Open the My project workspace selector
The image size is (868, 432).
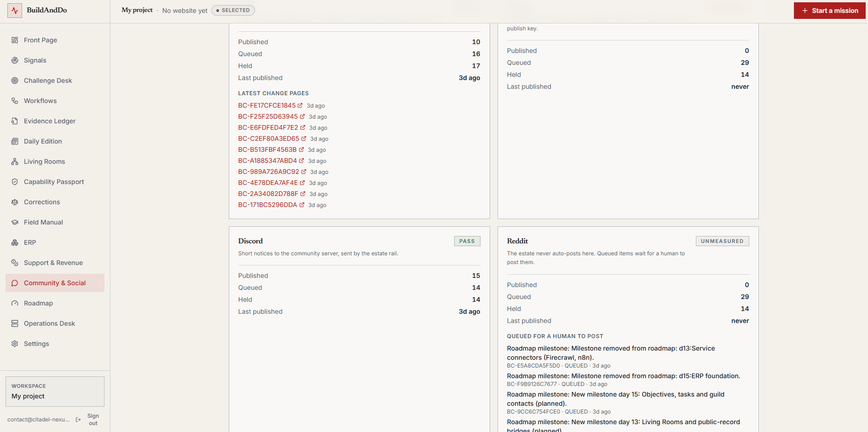pyautogui.click(x=55, y=392)
